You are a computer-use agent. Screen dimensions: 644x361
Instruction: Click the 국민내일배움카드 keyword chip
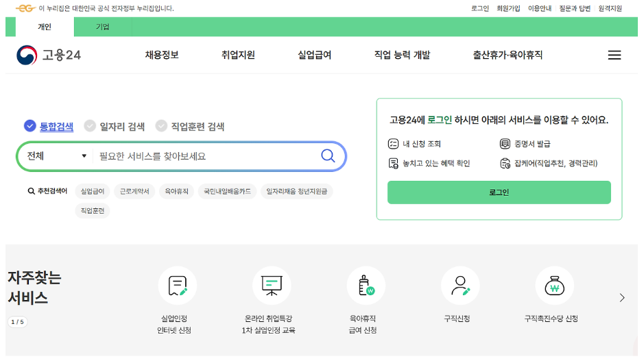tap(227, 191)
